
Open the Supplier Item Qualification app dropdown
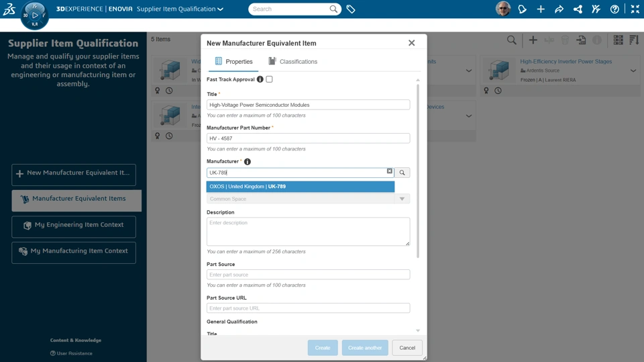tap(180, 9)
